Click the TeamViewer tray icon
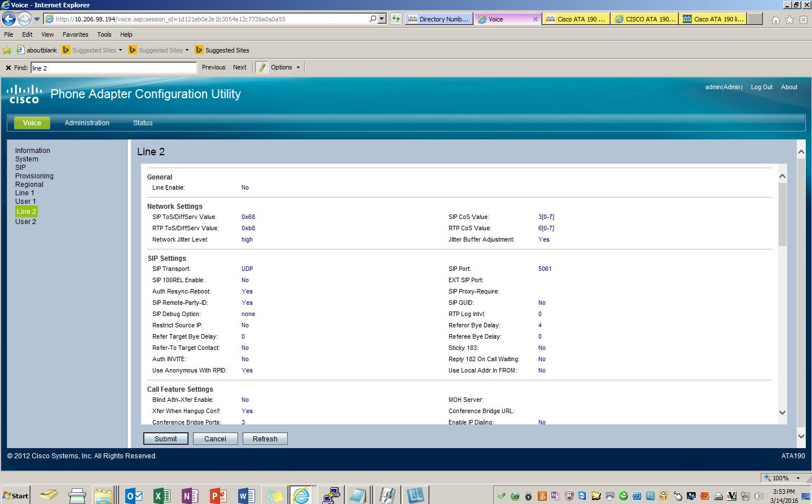Screen dimensions: 812x504 [583, 496]
